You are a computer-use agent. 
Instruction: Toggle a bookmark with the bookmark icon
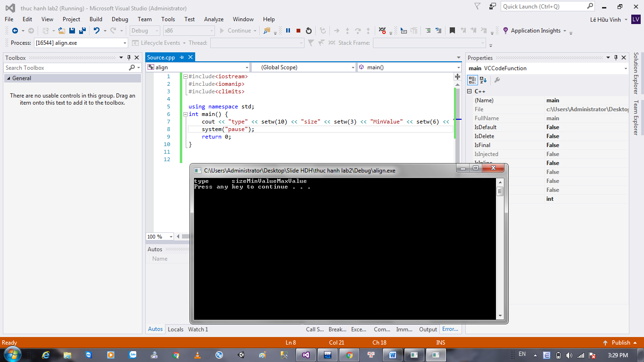[x=453, y=30]
